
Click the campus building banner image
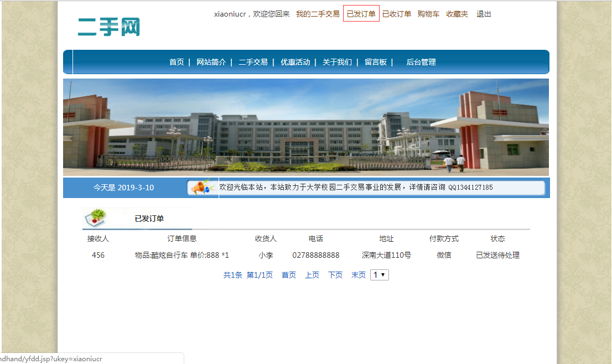pos(306,127)
